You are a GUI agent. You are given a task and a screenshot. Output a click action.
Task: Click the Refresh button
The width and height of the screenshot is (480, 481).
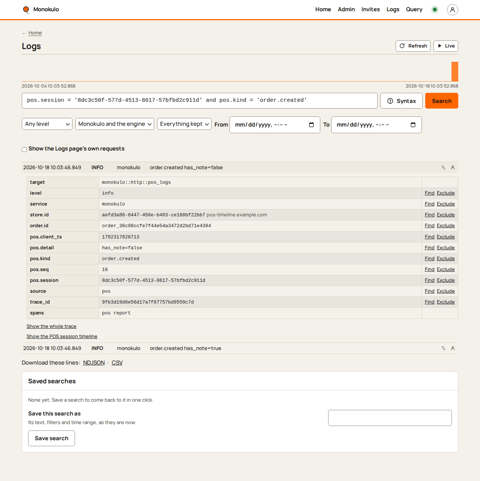coord(413,46)
